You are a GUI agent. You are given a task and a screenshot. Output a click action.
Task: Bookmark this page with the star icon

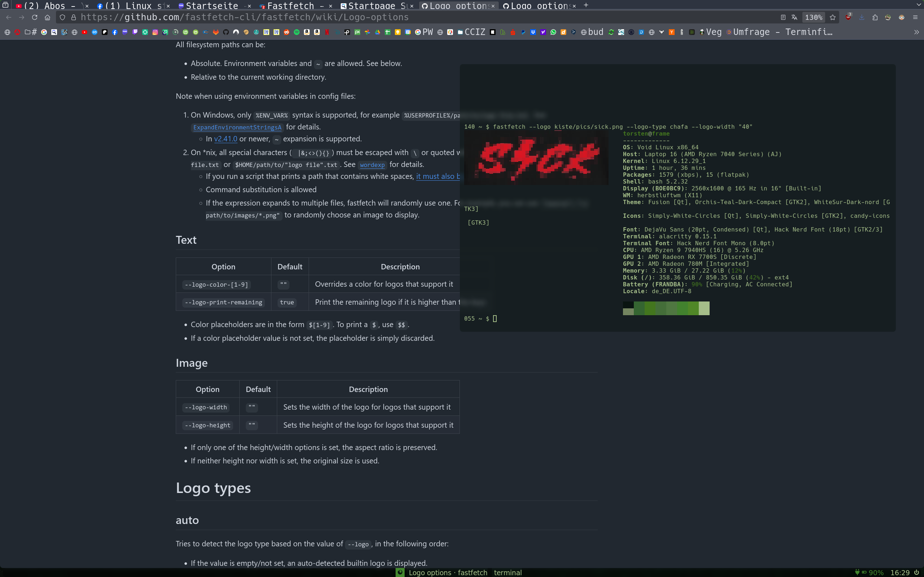tap(833, 17)
